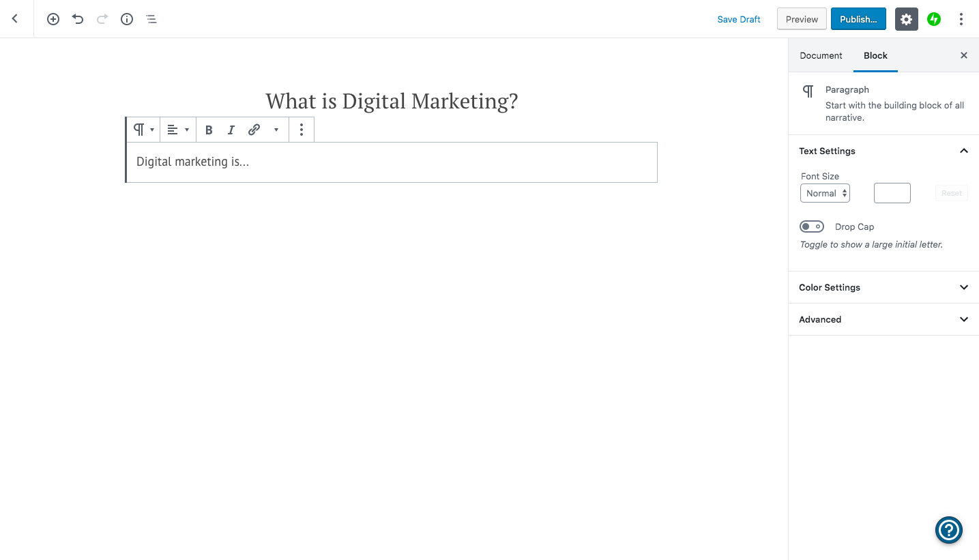Open the Jetpack plugin panel
Screen dimensions: 979x560
tap(934, 19)
